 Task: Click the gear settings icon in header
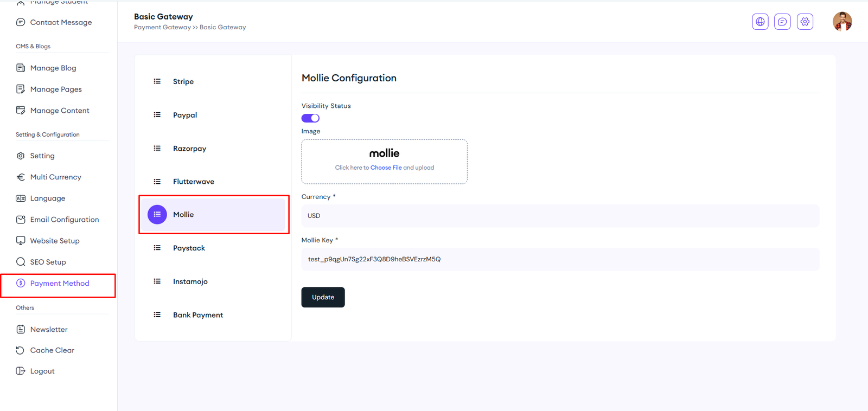click(x=805, y=22)
